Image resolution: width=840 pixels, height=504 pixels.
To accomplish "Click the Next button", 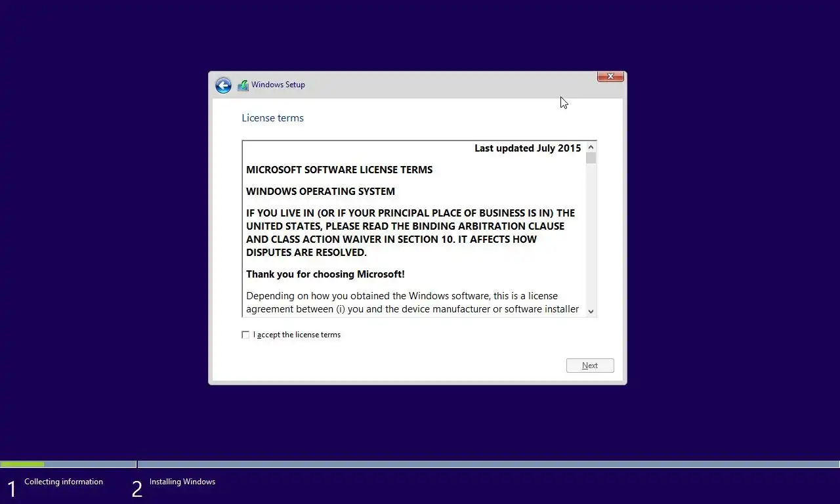I will point(590,366).
